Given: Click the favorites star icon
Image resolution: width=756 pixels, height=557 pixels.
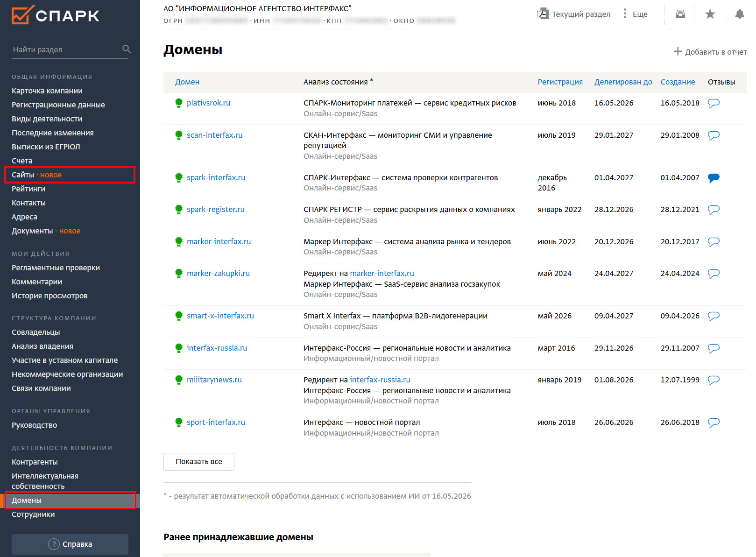Looking at the screenshot, I should [710, 14].
